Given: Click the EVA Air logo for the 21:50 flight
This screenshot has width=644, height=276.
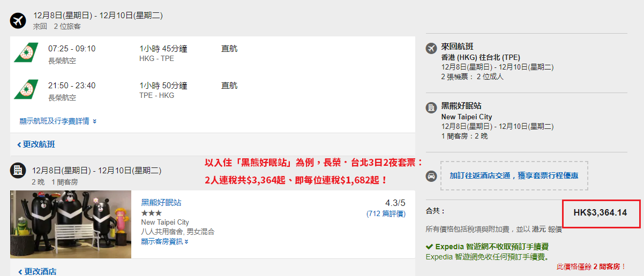Looking at the screenshot, I should click(x=27, y=89).
